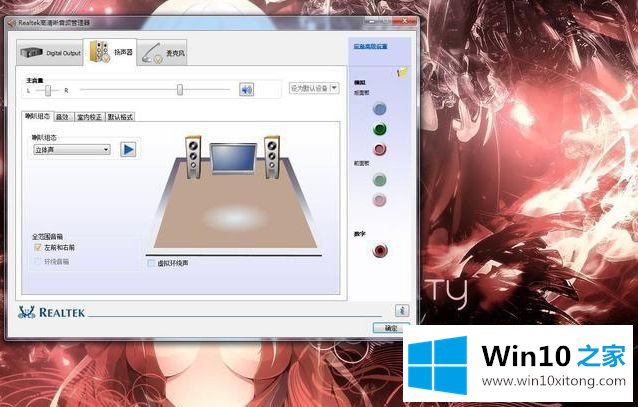Open the information icon near Realtek logo
638x407 pixels.
[402, 311]
